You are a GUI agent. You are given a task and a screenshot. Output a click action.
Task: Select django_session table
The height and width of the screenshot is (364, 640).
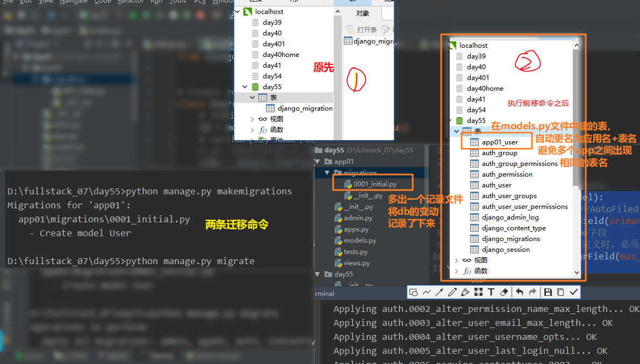(506, 250)
